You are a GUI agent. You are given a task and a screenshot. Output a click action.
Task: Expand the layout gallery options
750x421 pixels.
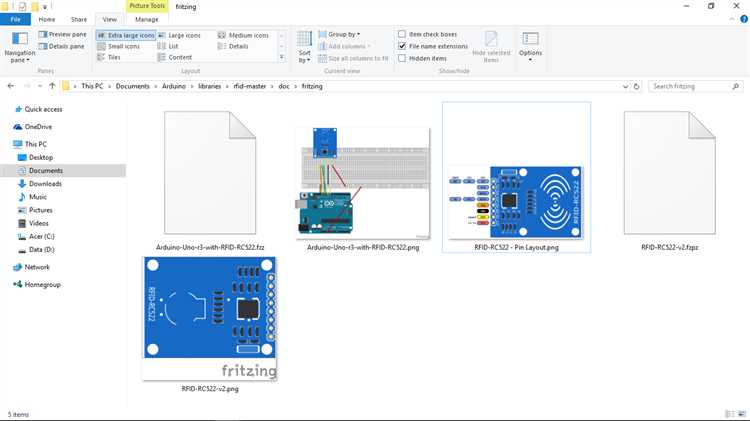[x=282, y=57]
